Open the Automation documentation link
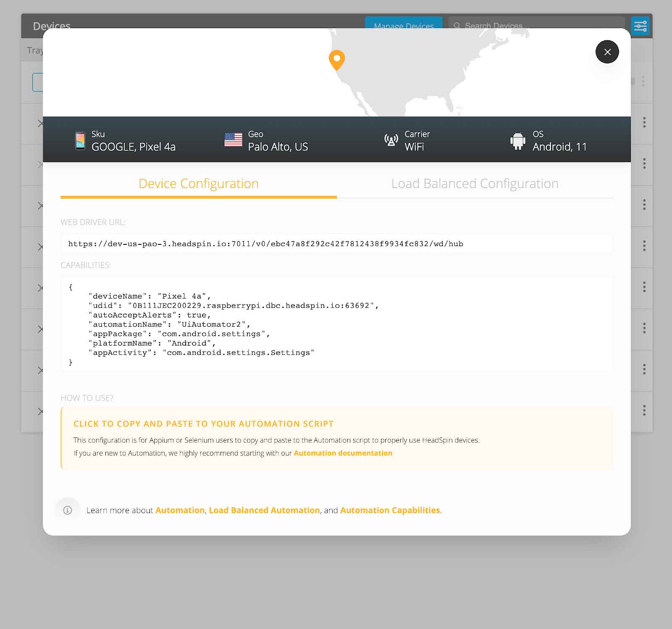 (x=343, y=453)
